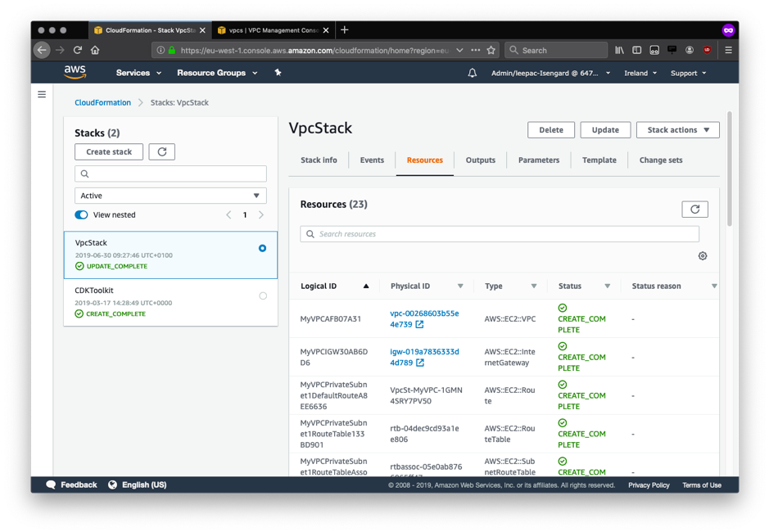
Task: Reload the browser page
Action: (x=78, y=50)
